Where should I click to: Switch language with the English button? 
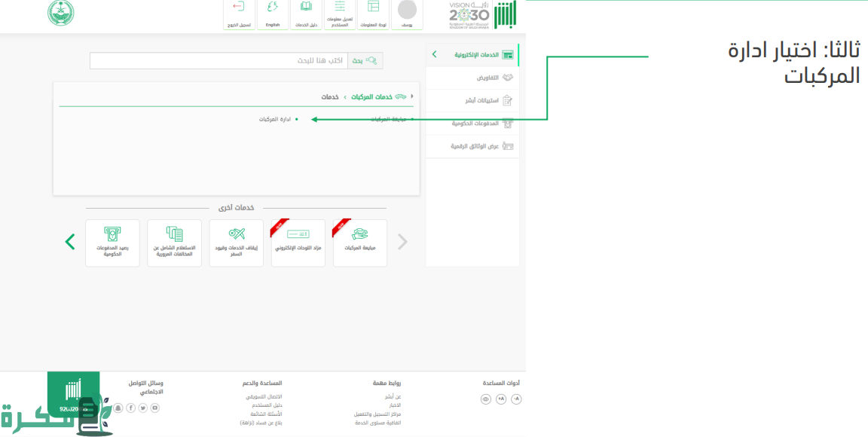(x=273, y=14)
